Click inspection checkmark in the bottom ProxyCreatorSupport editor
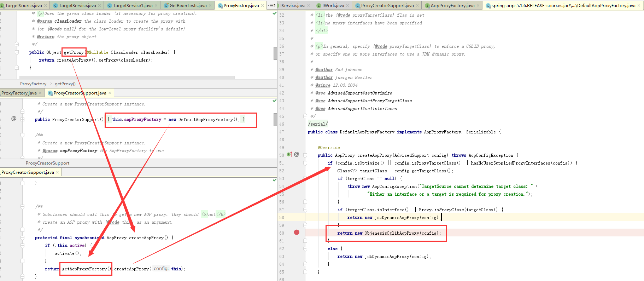This screenshot has width=644, height=281. coord(275,180)
